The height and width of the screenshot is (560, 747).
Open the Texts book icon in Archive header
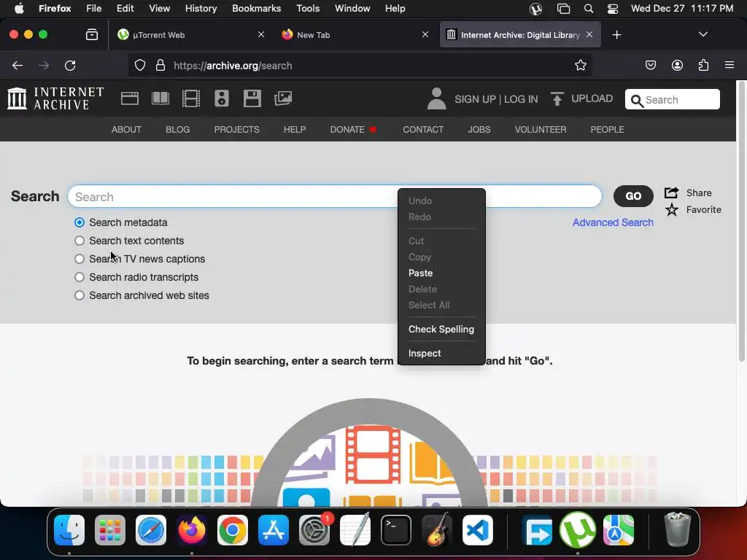160,98
